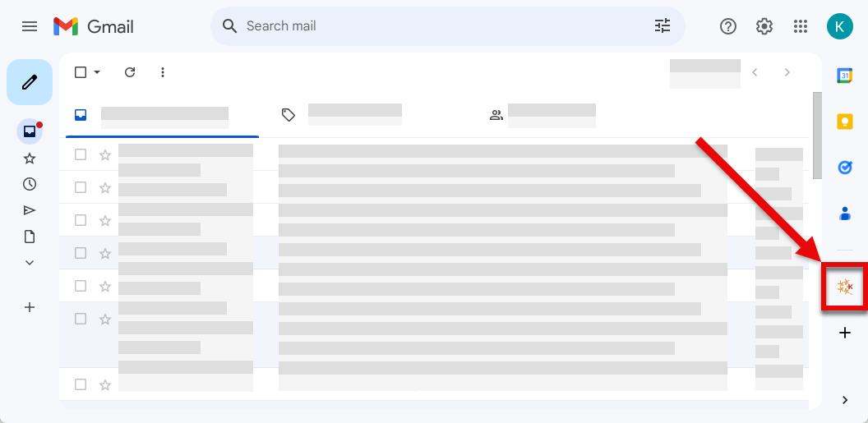Open the Settings gear
Viewport: 868px width, 423px height.
tap(764, 26)
